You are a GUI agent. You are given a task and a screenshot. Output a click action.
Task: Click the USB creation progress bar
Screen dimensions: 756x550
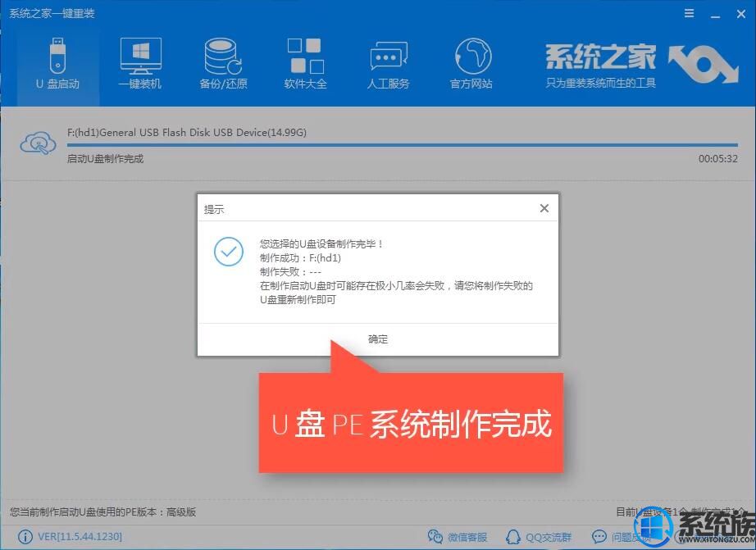[x=402, y=144]
